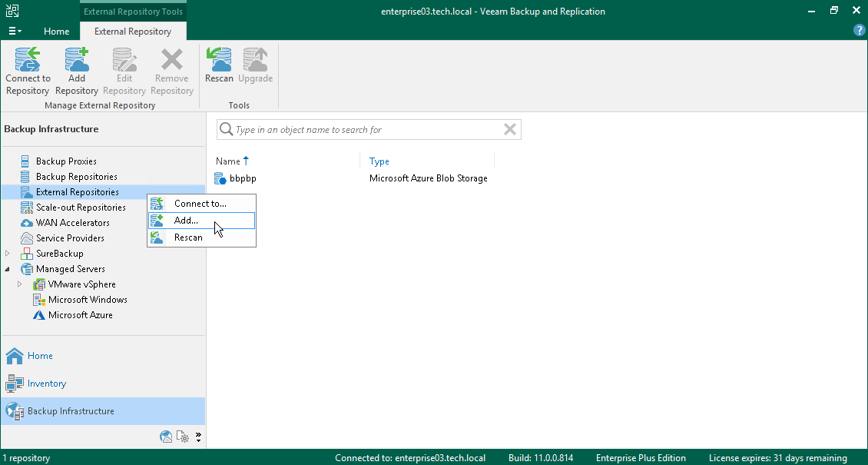
Task: Click the Backup Repositories tree icon
Action: coord(25,177)
